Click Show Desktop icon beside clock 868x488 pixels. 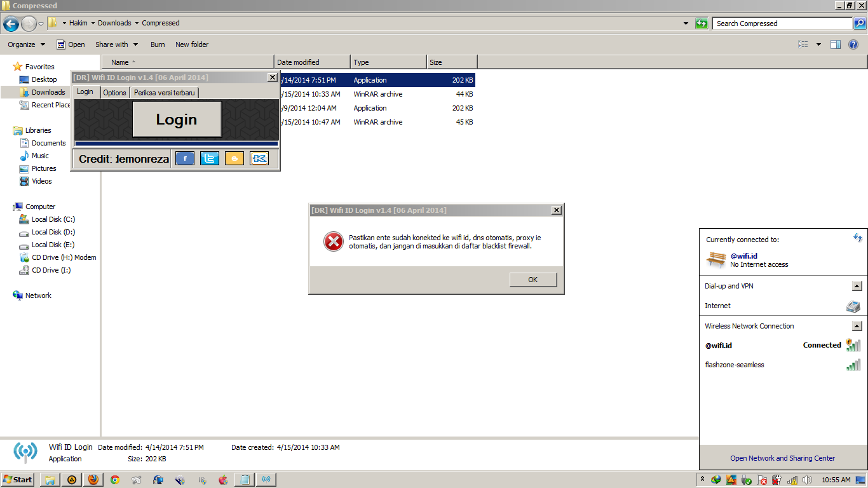[860, 480]
